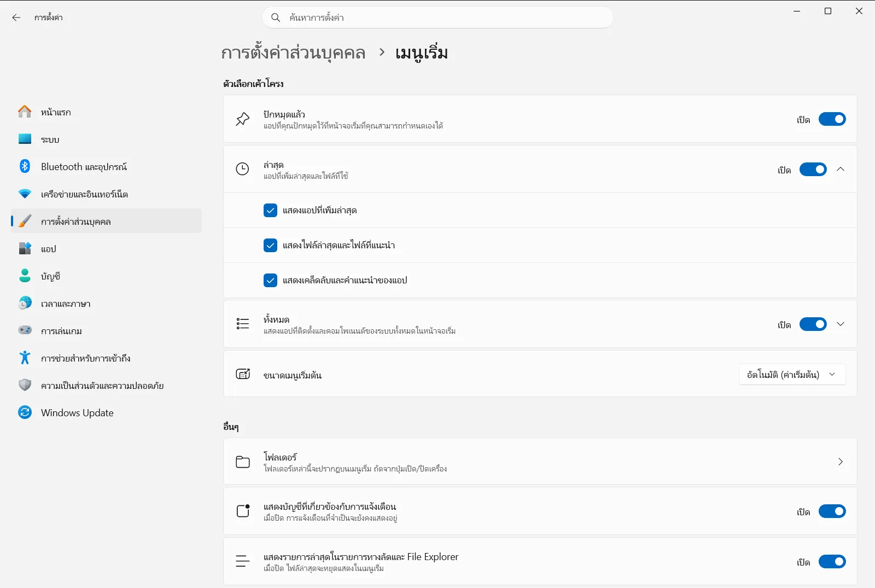Click the Windows Update sync icon

25,412
